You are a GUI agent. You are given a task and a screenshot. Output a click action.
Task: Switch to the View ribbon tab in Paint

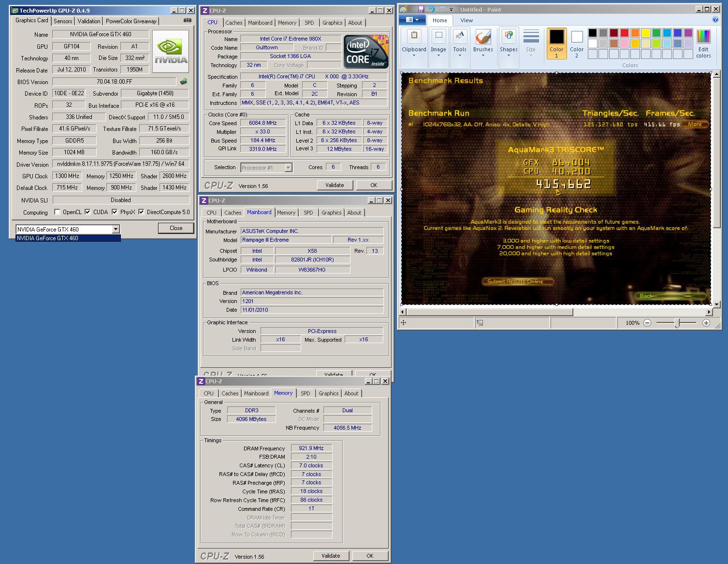click(x=466, y=20)
